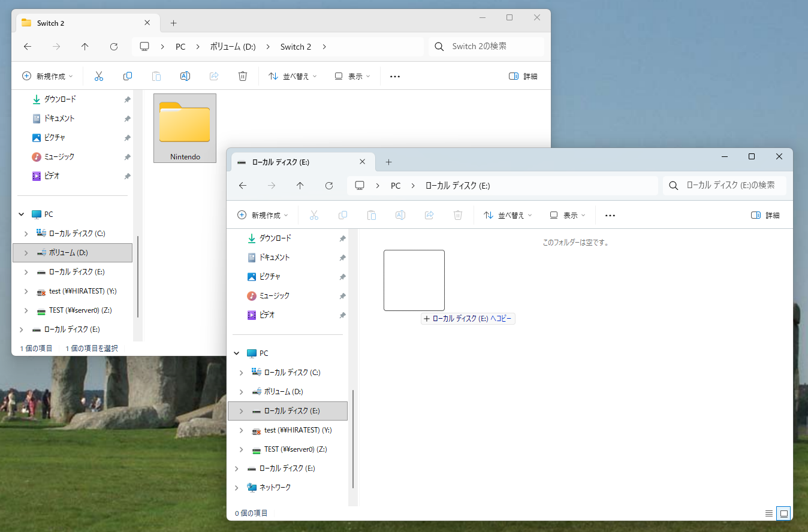
Task: Open the three-dot more menu in E: window
Action: (610, 215)
